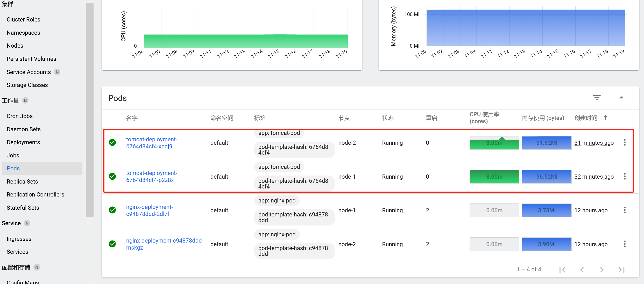Toggle sort arrow on 创建时间 column
This screenshot has width=644, height=284.
605,118
